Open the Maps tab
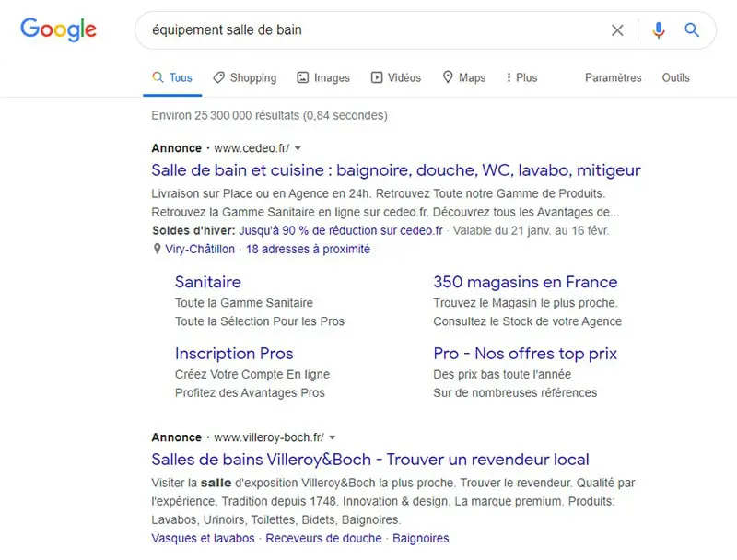 pyautogui.click(x=464, y=77)
